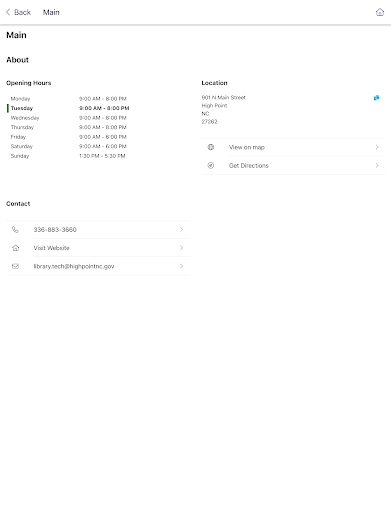Click the house icon beside Visit Website
391x512 pixels.
[15, 248]
